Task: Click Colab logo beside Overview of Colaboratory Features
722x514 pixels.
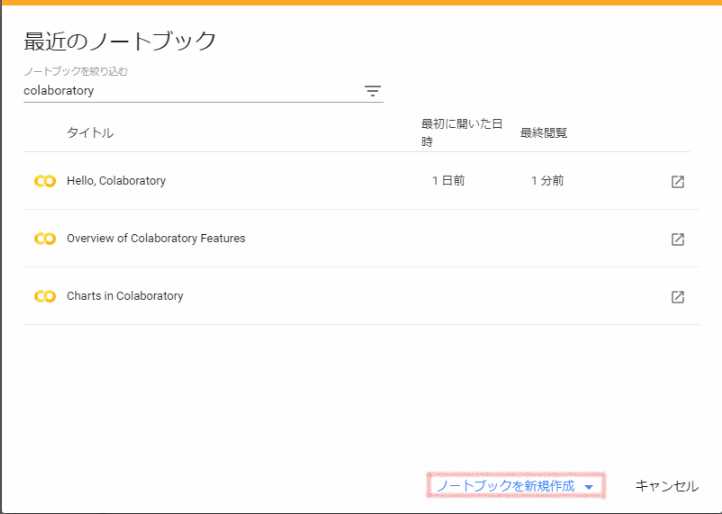Action: tap(45, 239)
